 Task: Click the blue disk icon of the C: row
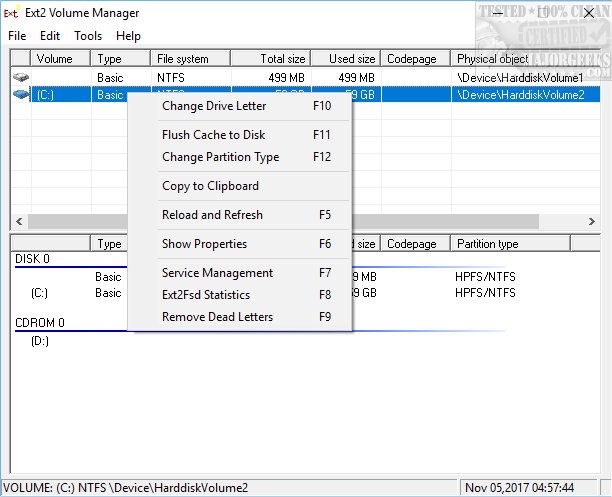[21, 94]
